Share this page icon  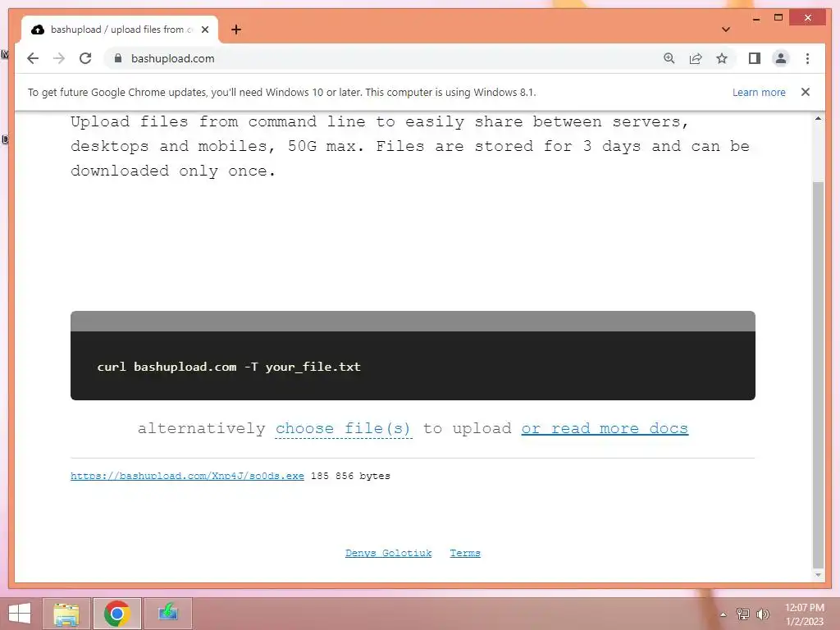click(696, 58)
